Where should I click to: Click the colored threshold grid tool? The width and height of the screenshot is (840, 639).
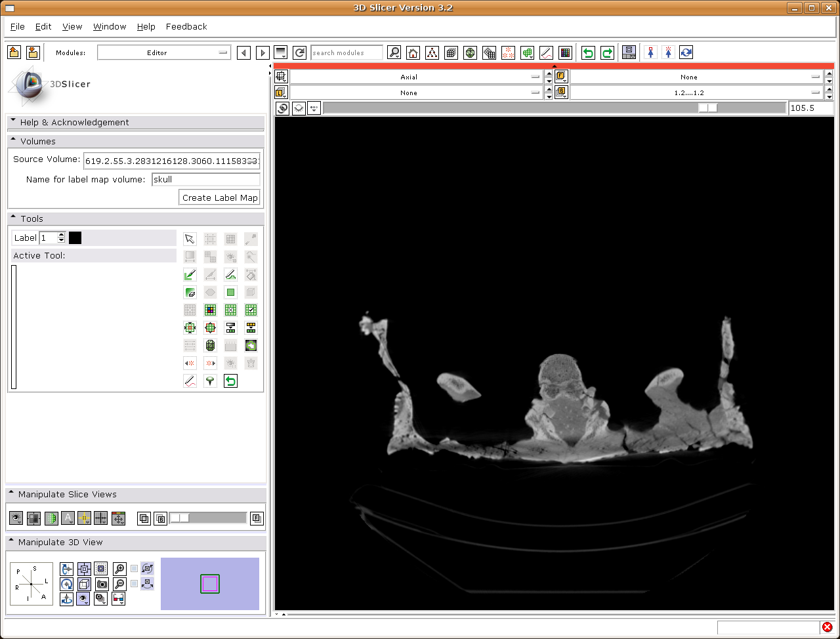point(210,310)
